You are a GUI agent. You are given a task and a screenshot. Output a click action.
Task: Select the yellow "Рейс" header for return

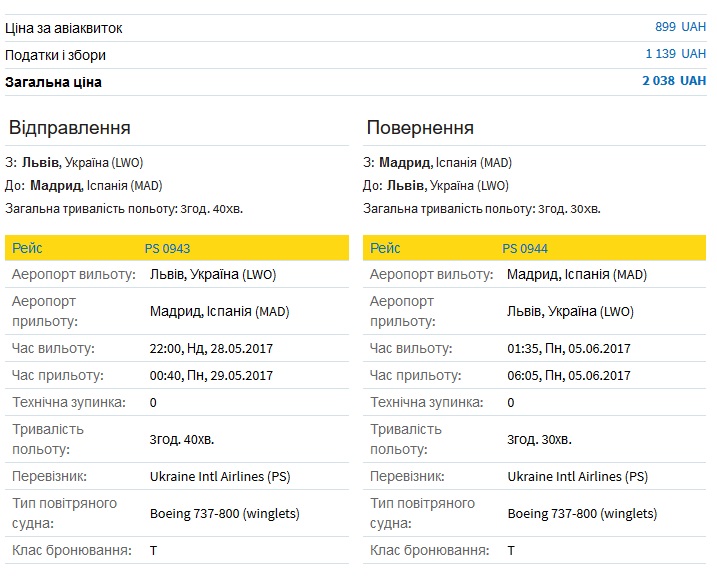click(x=385, y=248)
